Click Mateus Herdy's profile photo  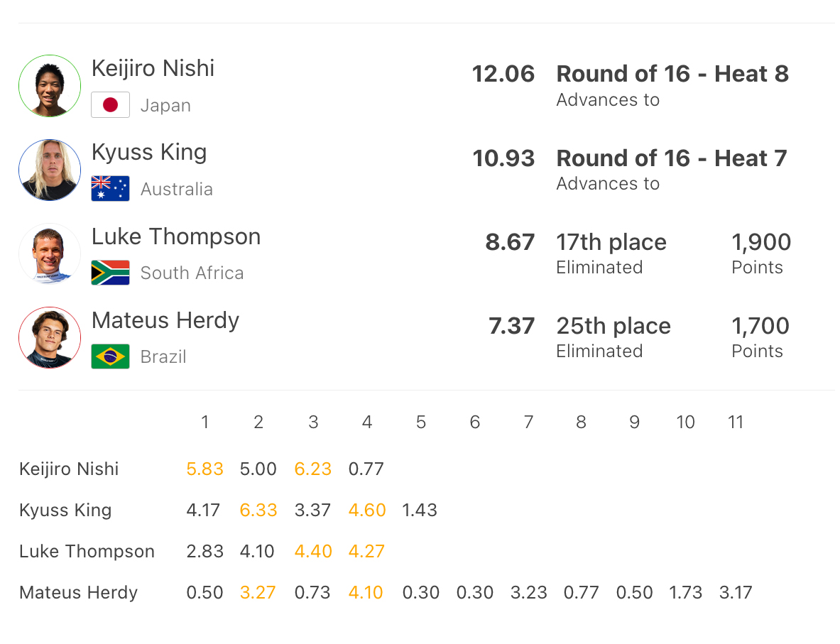[x=50, y=337]
